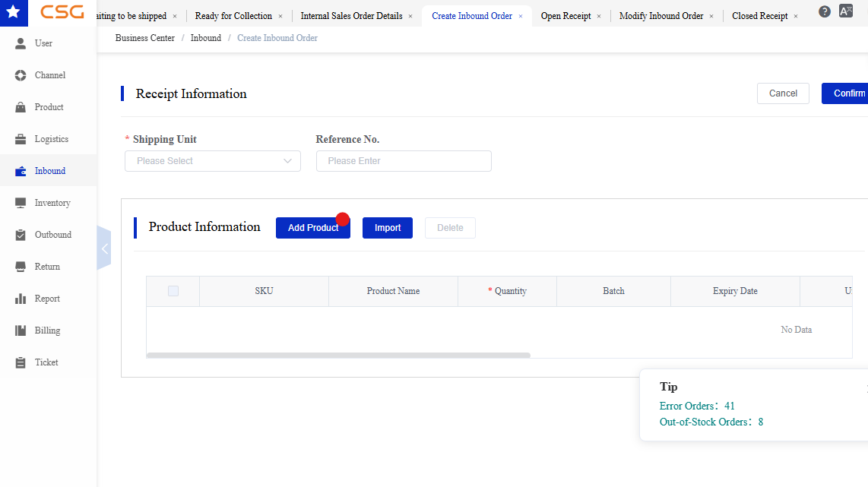Close the Modify Inbound Order tab
This screenshot has width=868, height=487.
click(711, 17)
